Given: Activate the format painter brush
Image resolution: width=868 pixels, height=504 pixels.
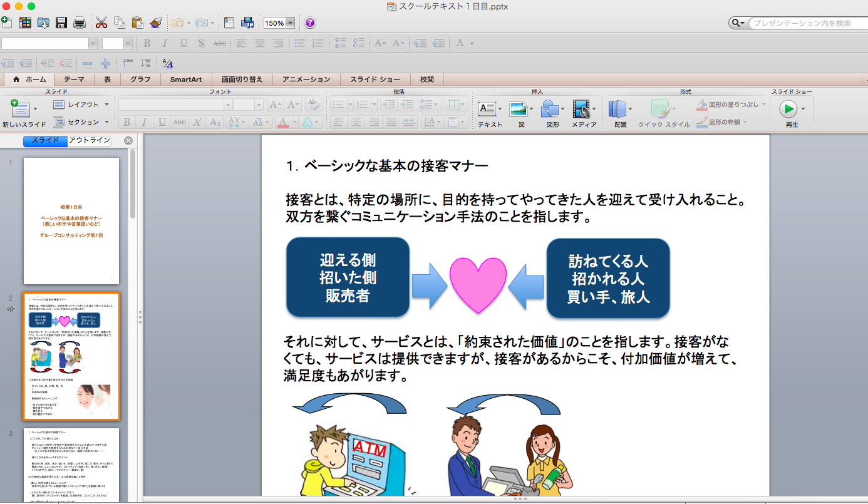Looking at the screenshot, I should (156, 23).
